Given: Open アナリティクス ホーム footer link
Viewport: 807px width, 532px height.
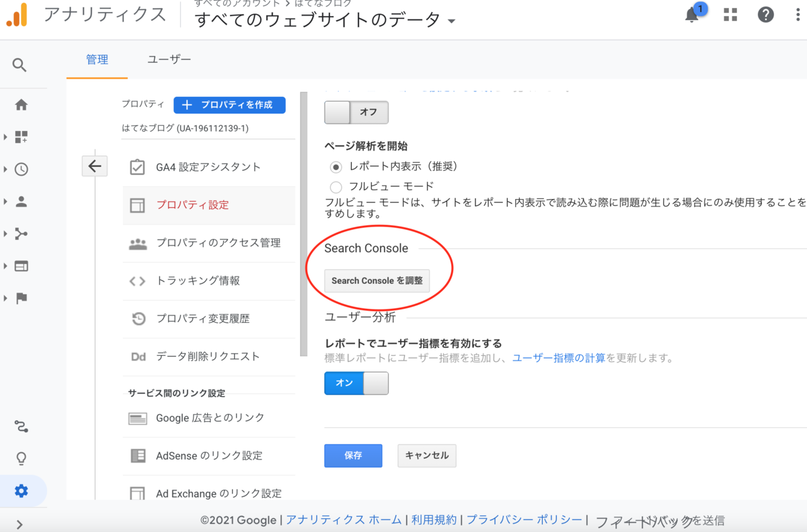Looking at the screenshot, I should click(x=344, y=520).
